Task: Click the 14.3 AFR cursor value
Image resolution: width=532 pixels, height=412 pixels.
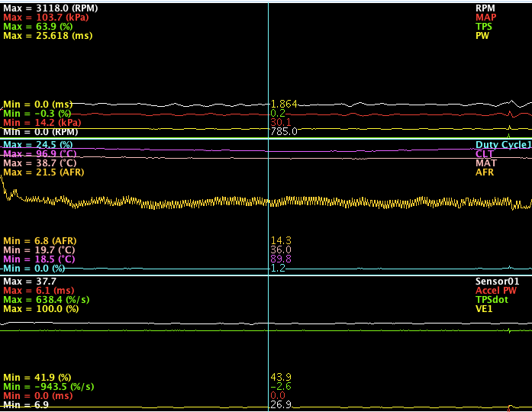Action: click(x=280, y=240)
